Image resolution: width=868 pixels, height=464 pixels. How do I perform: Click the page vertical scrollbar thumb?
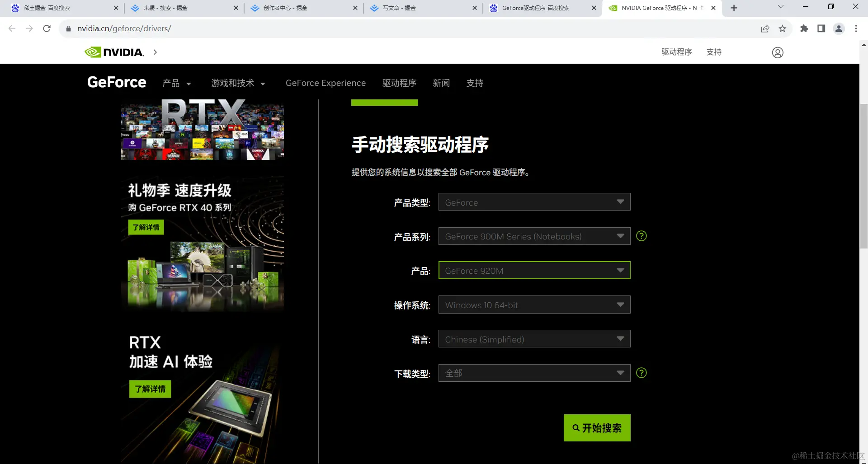point(864,176)
